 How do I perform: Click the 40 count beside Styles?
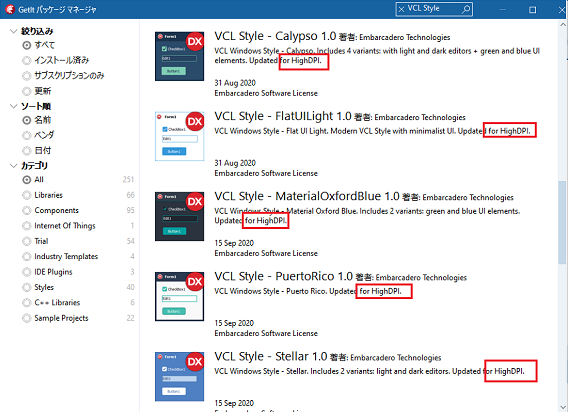click(x=130, y=287)
